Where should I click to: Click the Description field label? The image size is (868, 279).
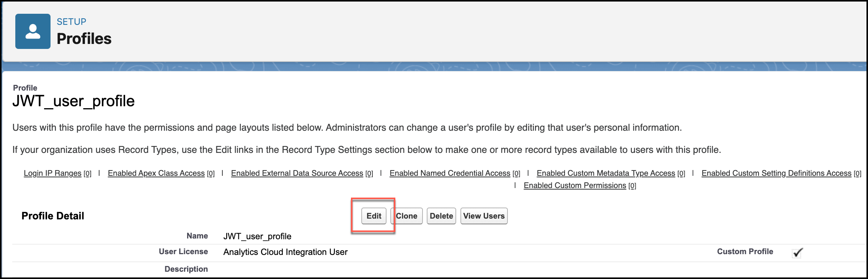click(186, 269)
